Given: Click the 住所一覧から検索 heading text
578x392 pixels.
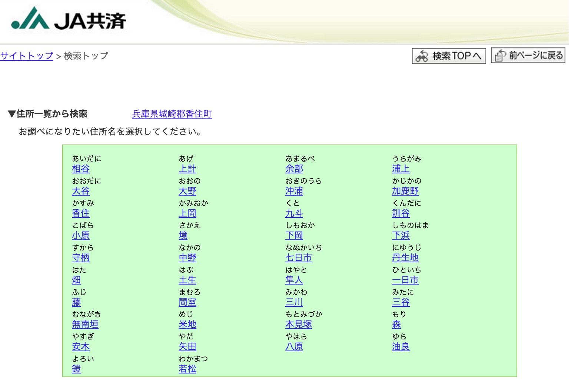Looking at the screenshot, I should point(52,114).
